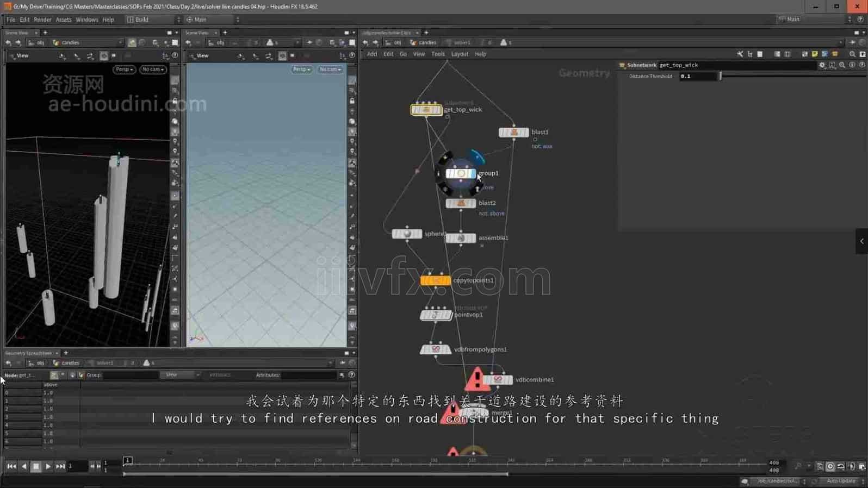The height and width of the screenshot is (488, 868).
Task: Open the Render menu
Action: pyautogui.click(x=42, y=20)
